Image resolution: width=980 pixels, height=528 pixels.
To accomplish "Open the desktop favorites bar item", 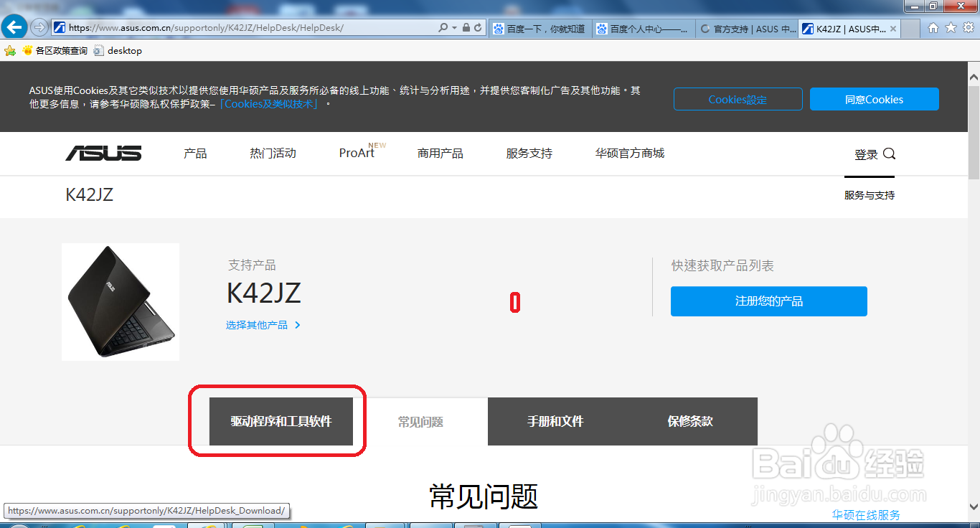I will pyautogui.click(x=118, y=51).
